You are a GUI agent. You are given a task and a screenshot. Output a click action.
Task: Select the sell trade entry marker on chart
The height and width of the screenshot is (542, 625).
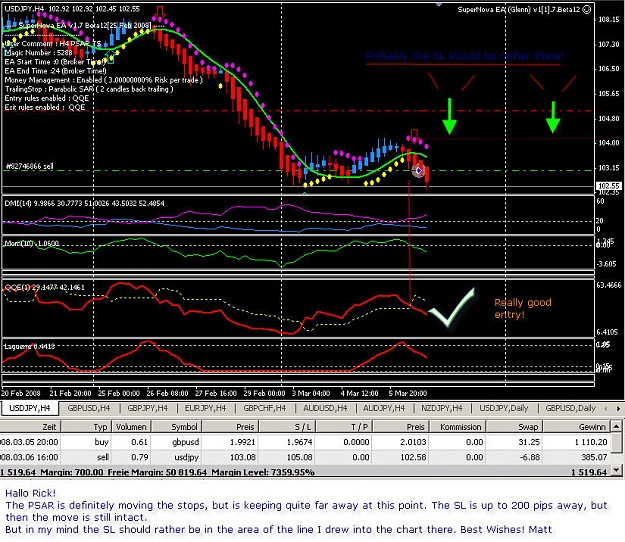[x=419, y=171]
